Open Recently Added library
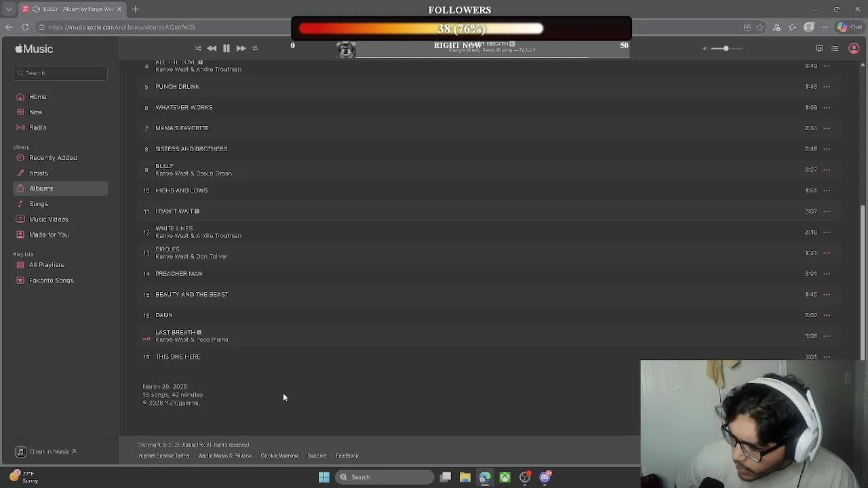This screenshot has height=488, width=868. [x=53, y=158]
